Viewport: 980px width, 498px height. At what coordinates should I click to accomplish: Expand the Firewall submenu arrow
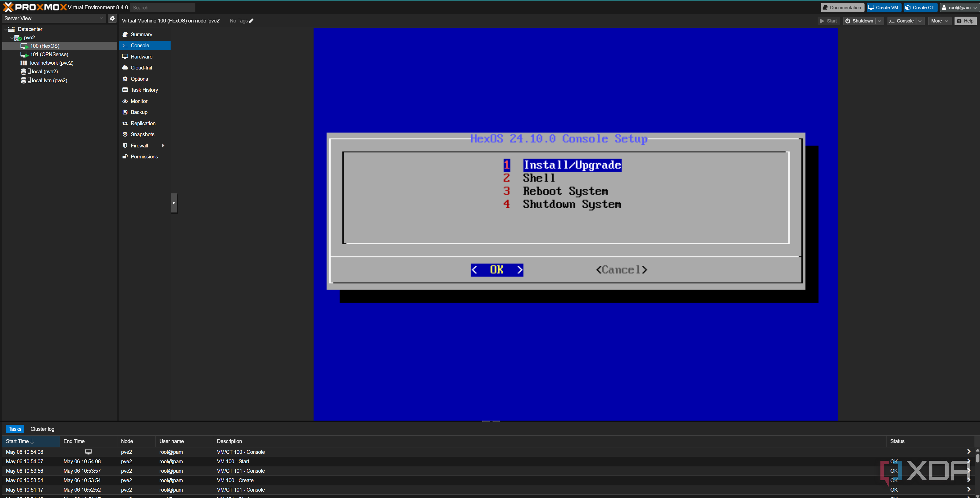click(163, 146)
